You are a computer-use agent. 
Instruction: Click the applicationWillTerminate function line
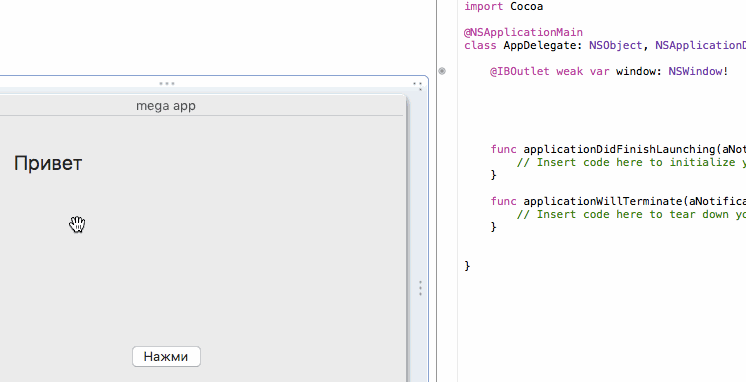618,201
